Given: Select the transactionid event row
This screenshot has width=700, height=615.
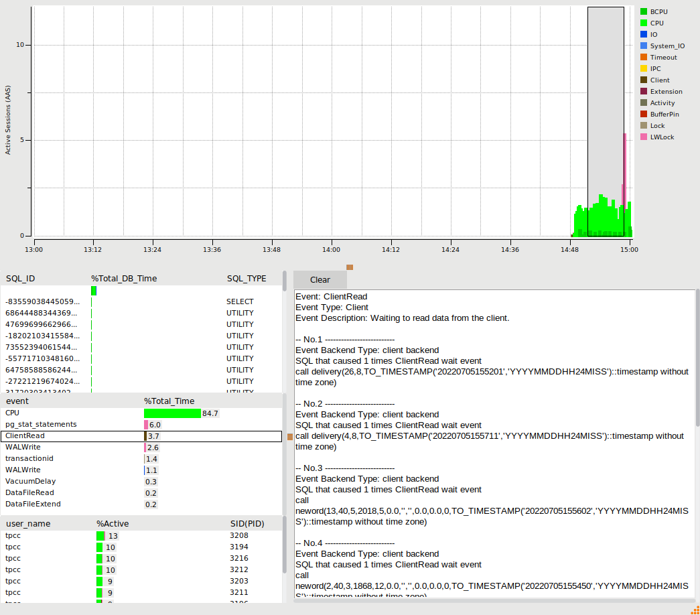Looking at the screenshot, I should 141,459.
